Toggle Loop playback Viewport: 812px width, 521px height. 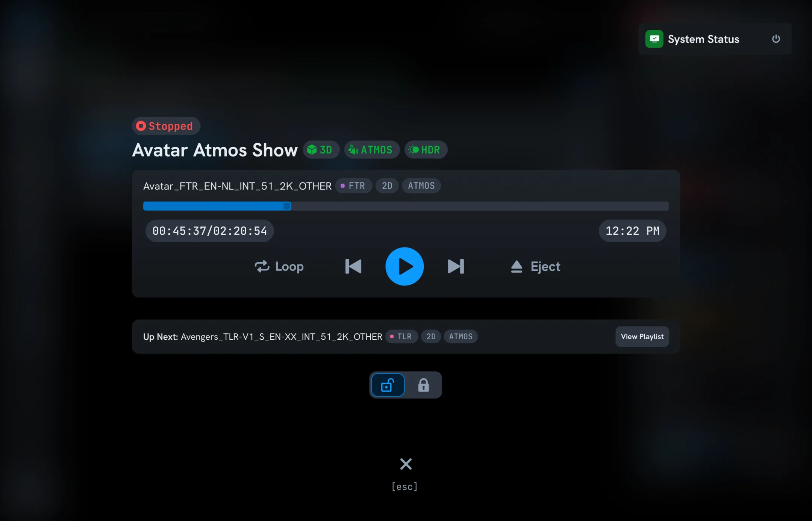coord(279,266)
